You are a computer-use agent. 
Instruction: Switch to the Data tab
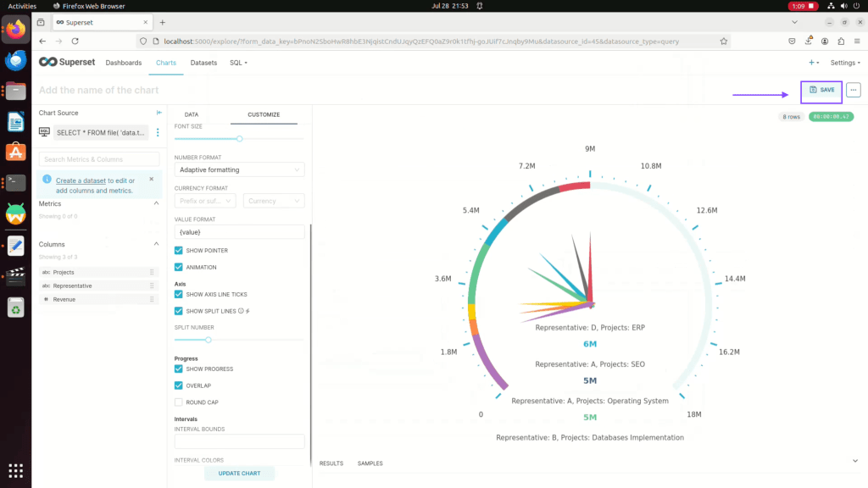coord(192,114)
